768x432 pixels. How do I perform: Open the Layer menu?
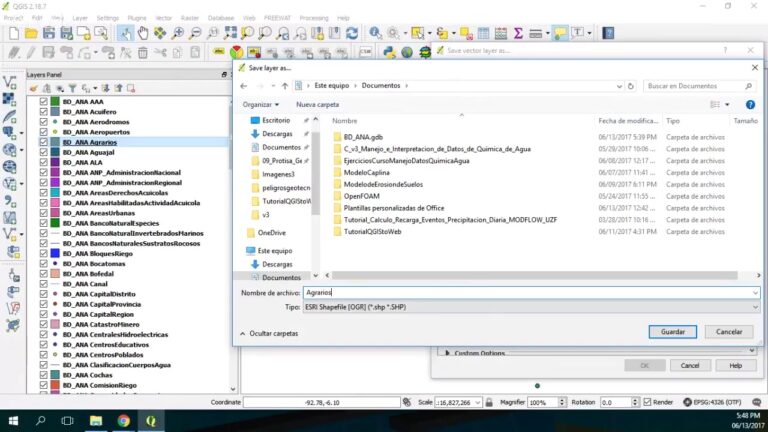pyautogui.click(x=80, y=18)
